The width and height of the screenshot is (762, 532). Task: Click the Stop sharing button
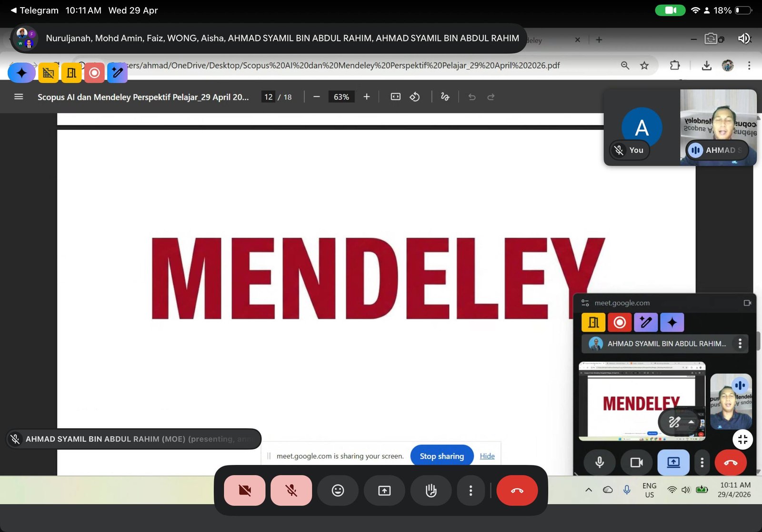(x=442, y=456)
